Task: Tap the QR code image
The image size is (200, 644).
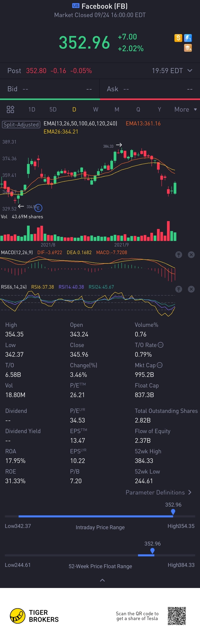Action: [x=177, y=616]
